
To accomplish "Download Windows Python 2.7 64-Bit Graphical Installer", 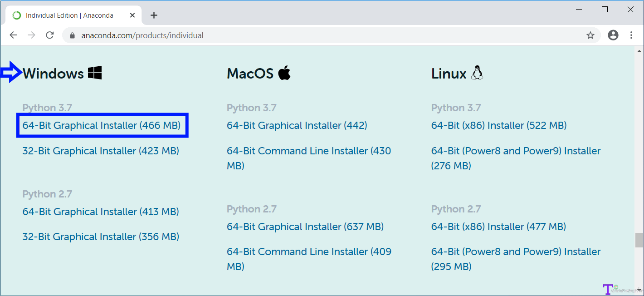I will [x=101, y=212].
